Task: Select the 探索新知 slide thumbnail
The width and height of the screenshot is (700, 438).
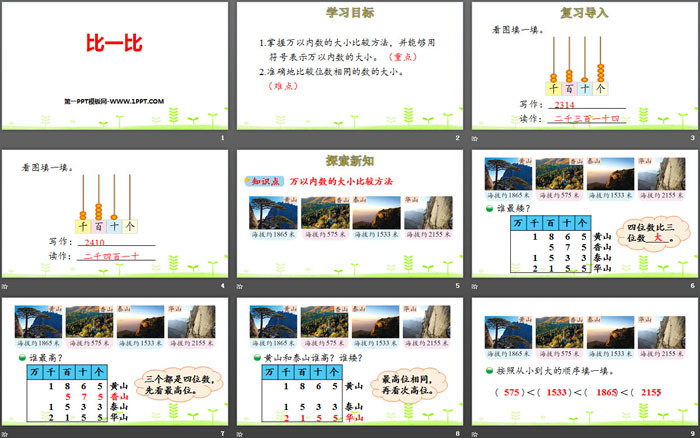Action: 349,217
